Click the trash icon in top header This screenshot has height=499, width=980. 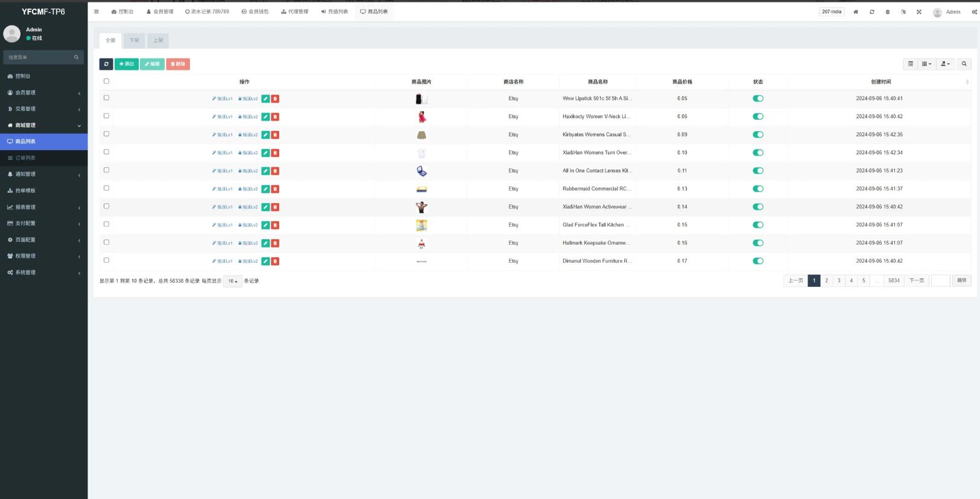point(887,12)
